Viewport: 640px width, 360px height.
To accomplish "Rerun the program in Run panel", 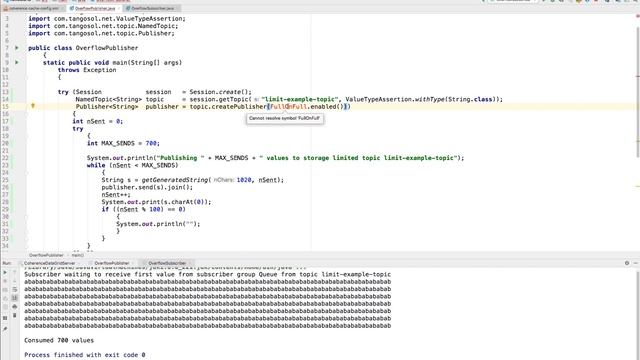I will coord(5,272).
